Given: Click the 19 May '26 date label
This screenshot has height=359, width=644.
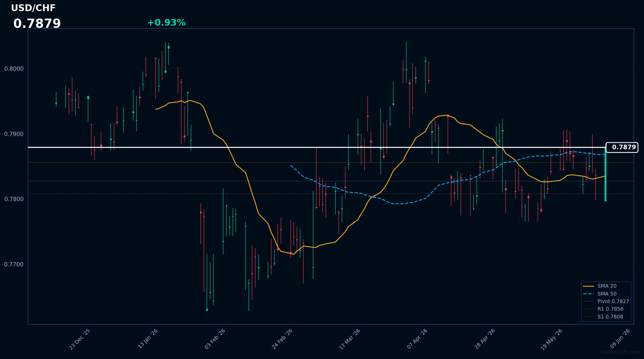Looking at the screenshot, I should [551, 339].
